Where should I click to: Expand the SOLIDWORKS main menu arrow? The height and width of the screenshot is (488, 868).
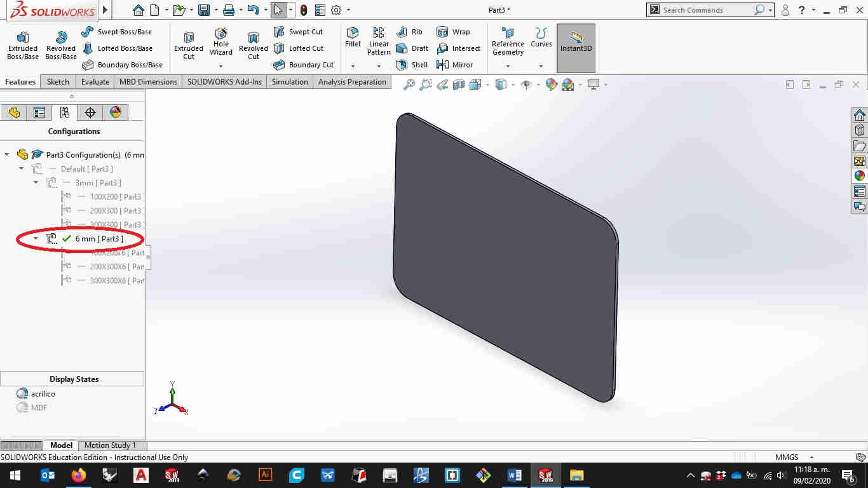[x=105, y=10]
